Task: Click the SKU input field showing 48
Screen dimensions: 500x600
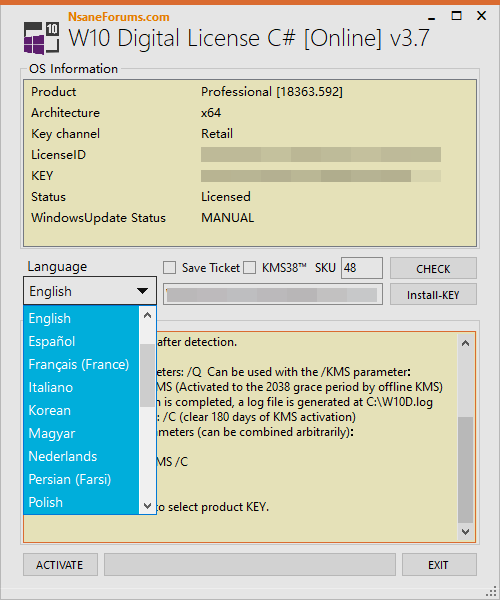Action: [x=362, y=268]
